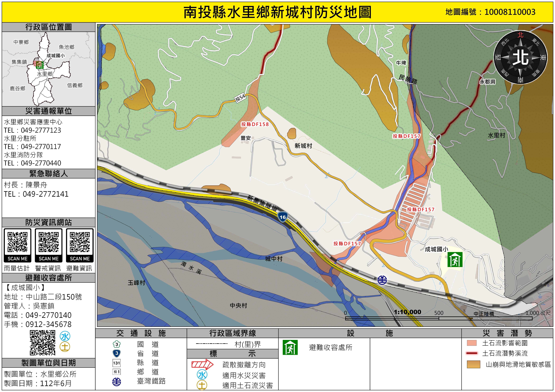Click the 成城國小 label on the main map
Screen dimensions: 555x392
(436, 249)
